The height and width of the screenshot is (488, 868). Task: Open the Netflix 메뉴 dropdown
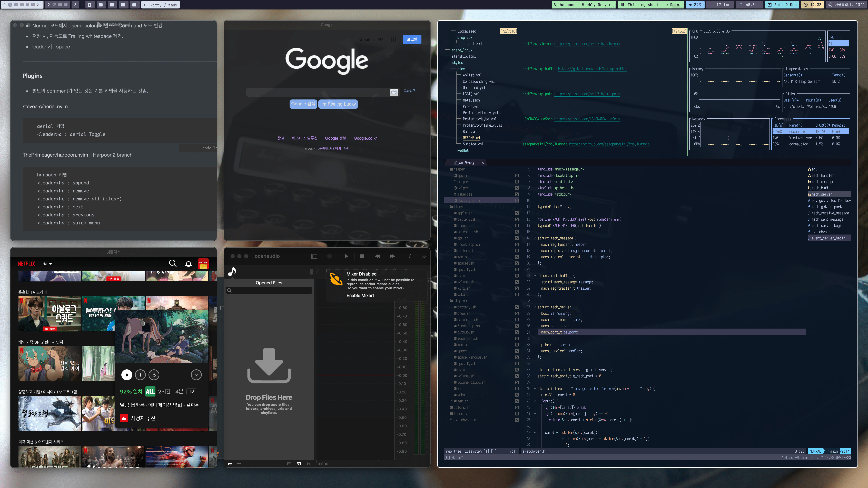(x=47, y=264)
